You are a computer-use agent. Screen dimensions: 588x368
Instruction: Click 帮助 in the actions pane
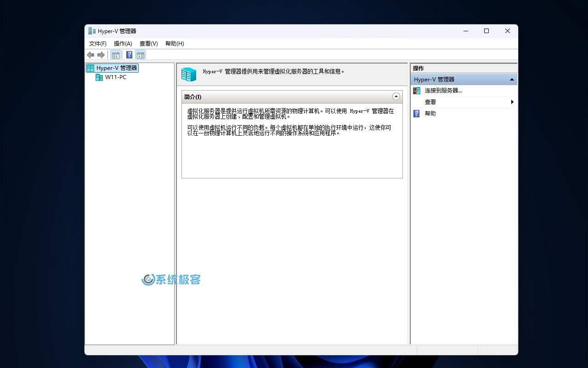(x=430, y=114)
